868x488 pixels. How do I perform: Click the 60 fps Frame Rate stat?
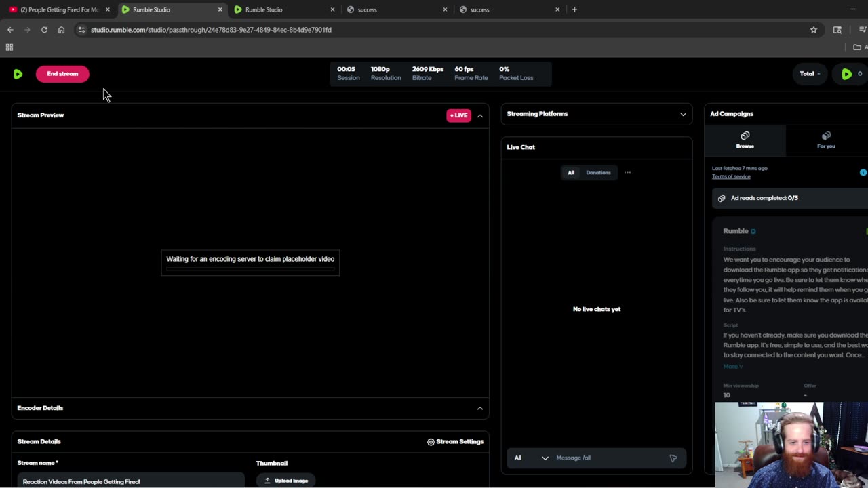click(x=471, y=73)
